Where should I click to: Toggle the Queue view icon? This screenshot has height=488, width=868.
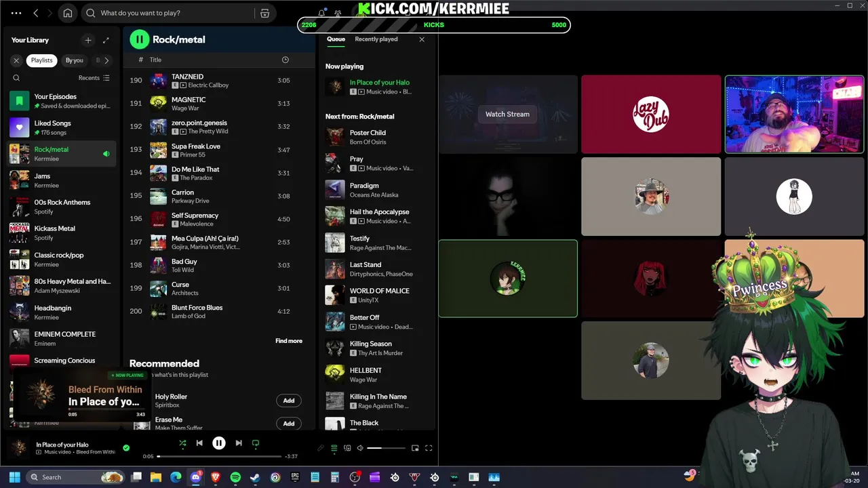(x=334, y=448)
